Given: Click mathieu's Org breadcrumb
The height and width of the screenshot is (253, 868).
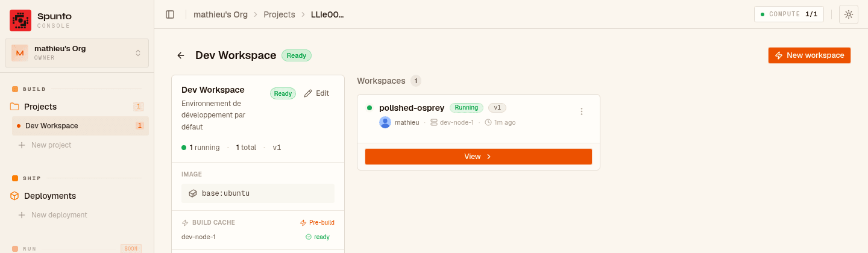Looking at the screenshot, I should click(x=221, y=14).
